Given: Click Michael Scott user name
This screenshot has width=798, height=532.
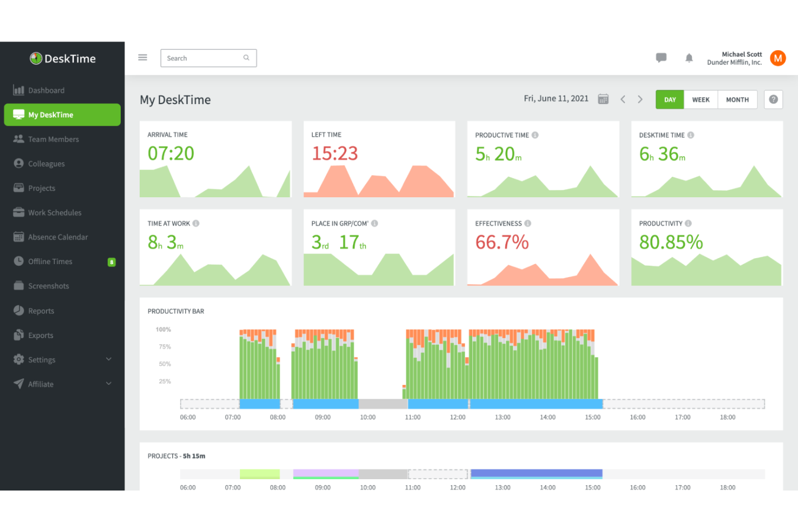Looking at the screenshot, I should [x=741, y=54].
